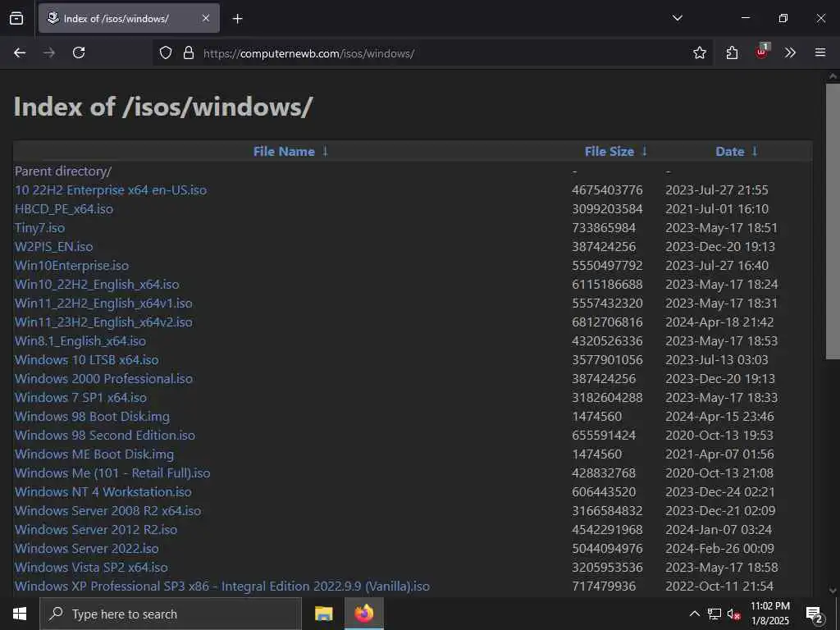Download 10 22H2 Enterprise x64 en-US.iso
Image resolution: width=840 pixels, height=630 pixels.
[x=111, y=190]
